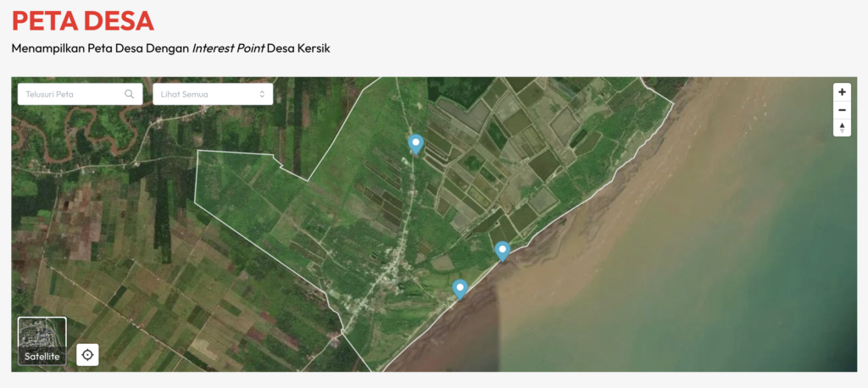Click the magnifier icon in search box
Screen dimensions: 868x388
[x=130, y=94]
